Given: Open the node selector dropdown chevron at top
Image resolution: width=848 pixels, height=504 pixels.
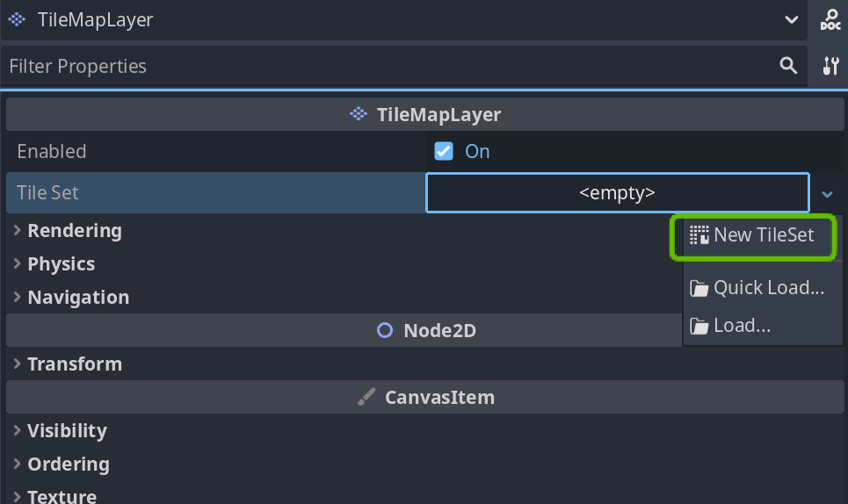Looking at the screenshot, I should pos(792,19).
